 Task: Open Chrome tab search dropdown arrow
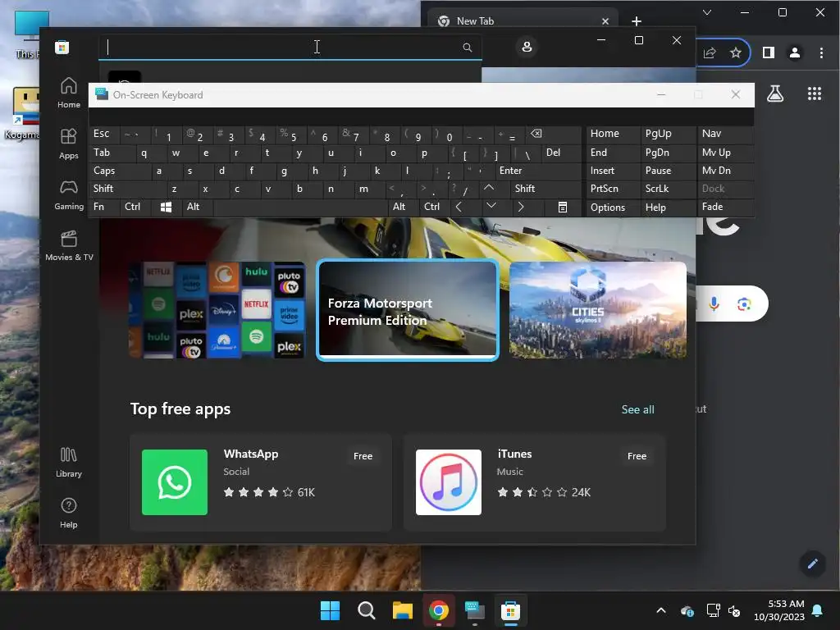707,12
